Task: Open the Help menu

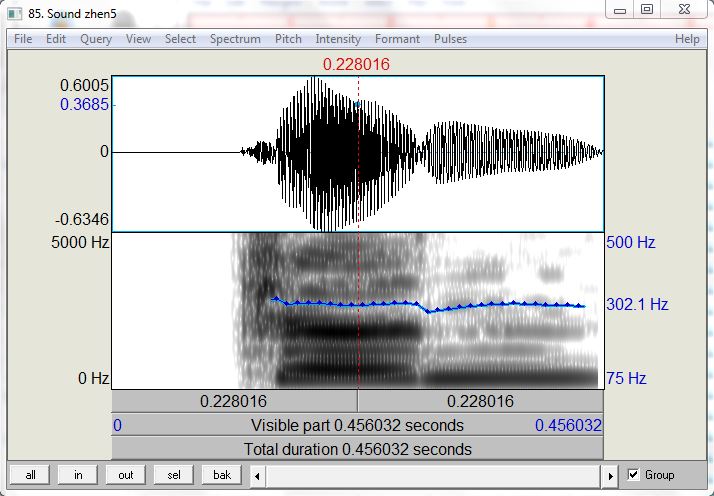Action: click(x=687, y=39)
